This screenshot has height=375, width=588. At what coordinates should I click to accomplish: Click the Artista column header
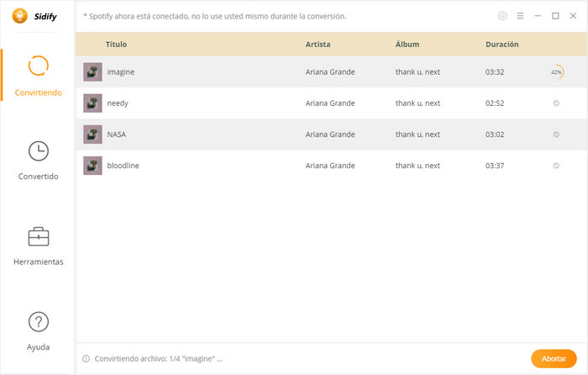[318, 45]
